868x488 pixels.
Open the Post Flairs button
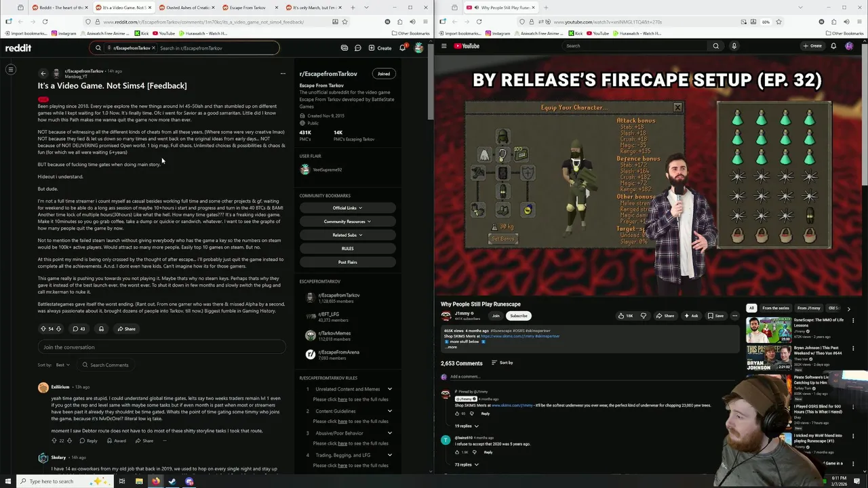[x=347, y=262]
